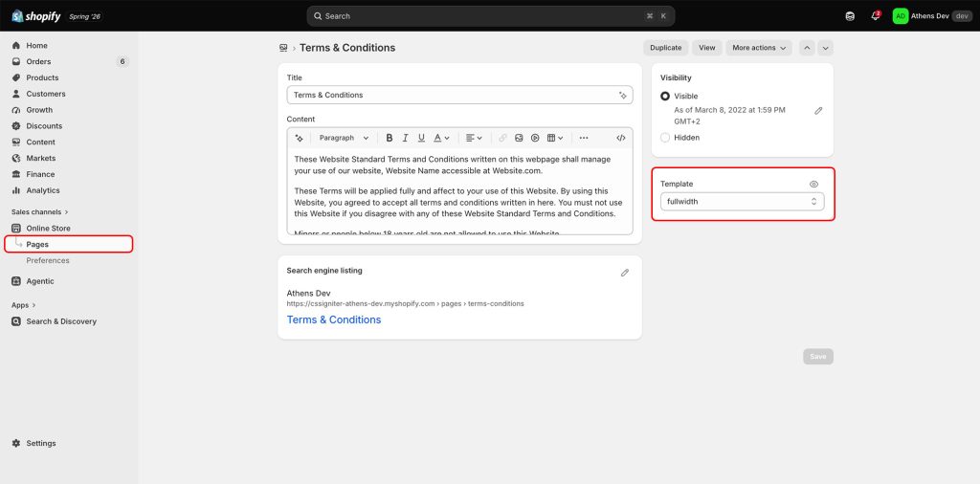Edit visibility date pencil icon
980x484 pixels.
pos(818,111)
